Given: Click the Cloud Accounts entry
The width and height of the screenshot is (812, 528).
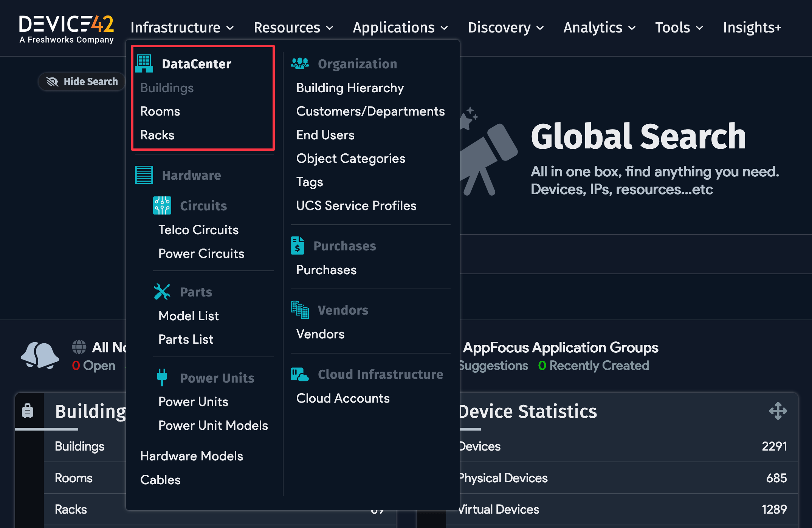Looking at the screenshot, I should point(342,398).
